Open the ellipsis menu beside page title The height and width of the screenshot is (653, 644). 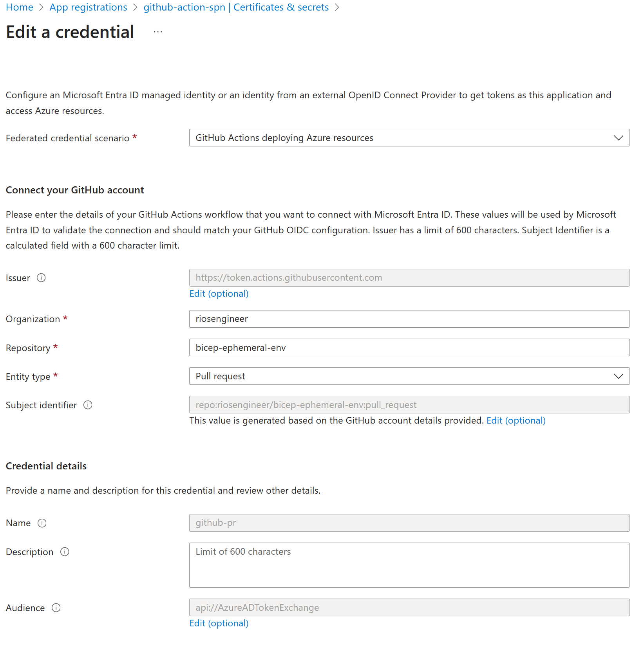(158, 32)
